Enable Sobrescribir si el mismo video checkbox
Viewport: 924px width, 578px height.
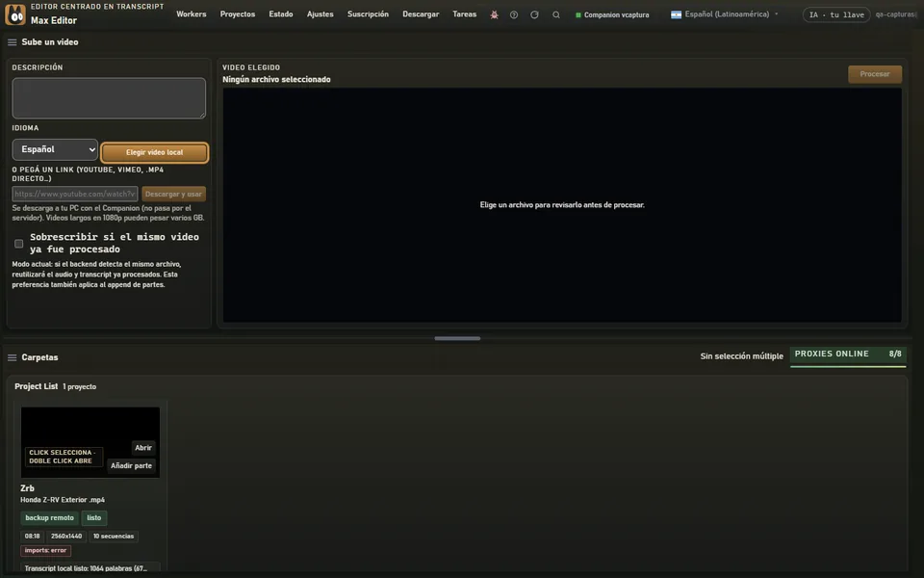[x=19, y=244]
